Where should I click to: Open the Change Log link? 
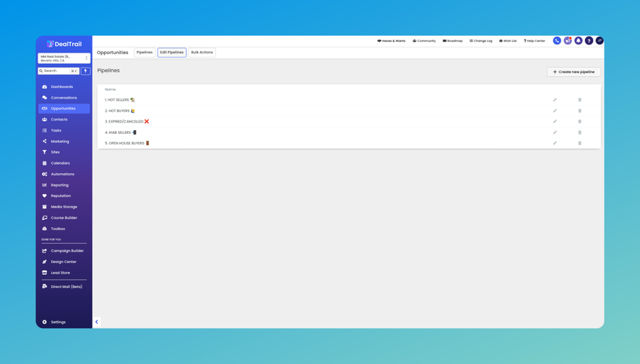[x=481, y=41]
